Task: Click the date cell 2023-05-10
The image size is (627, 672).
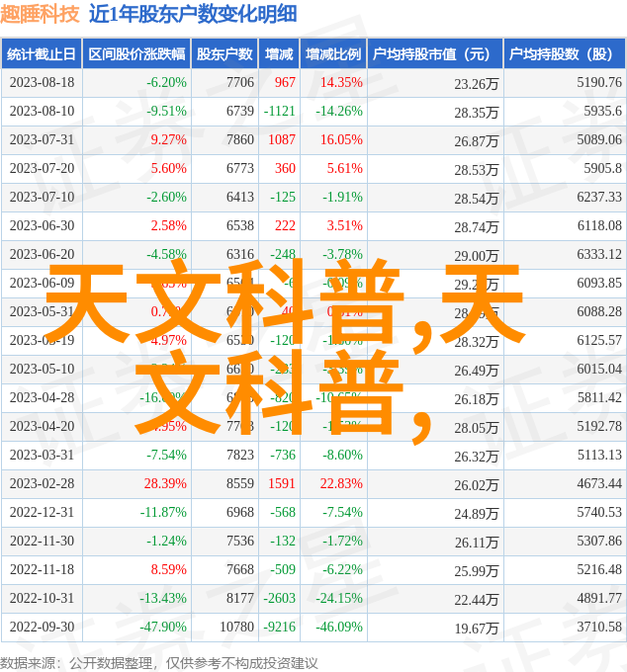Action: tap(42, 369)
